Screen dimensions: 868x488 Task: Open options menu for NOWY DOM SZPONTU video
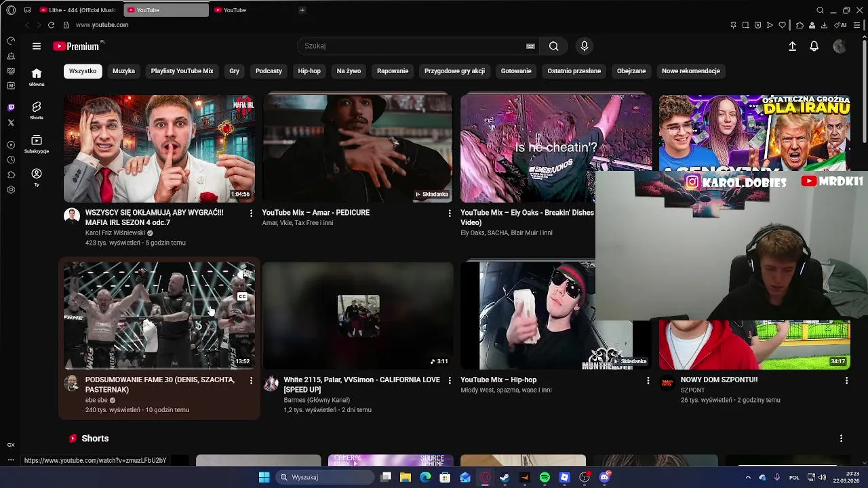coord(846,381)
